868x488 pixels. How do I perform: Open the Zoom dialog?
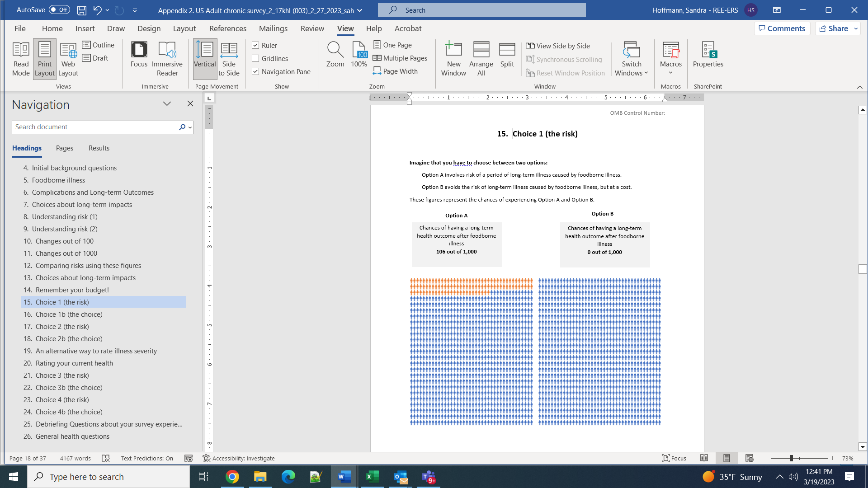[335, 54]
